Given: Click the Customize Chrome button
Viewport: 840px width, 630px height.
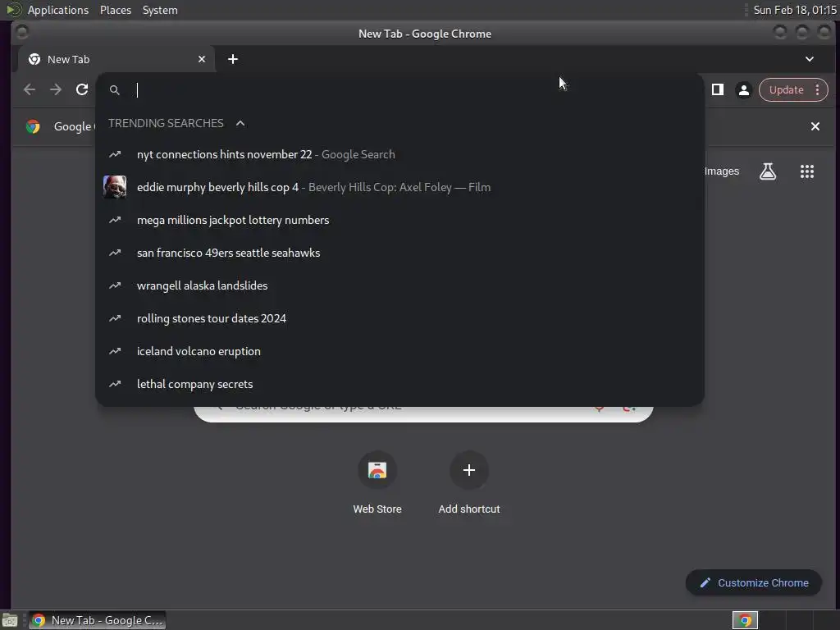Looking at the screenshot, I should pyautogui.click(x=754, y=582).
